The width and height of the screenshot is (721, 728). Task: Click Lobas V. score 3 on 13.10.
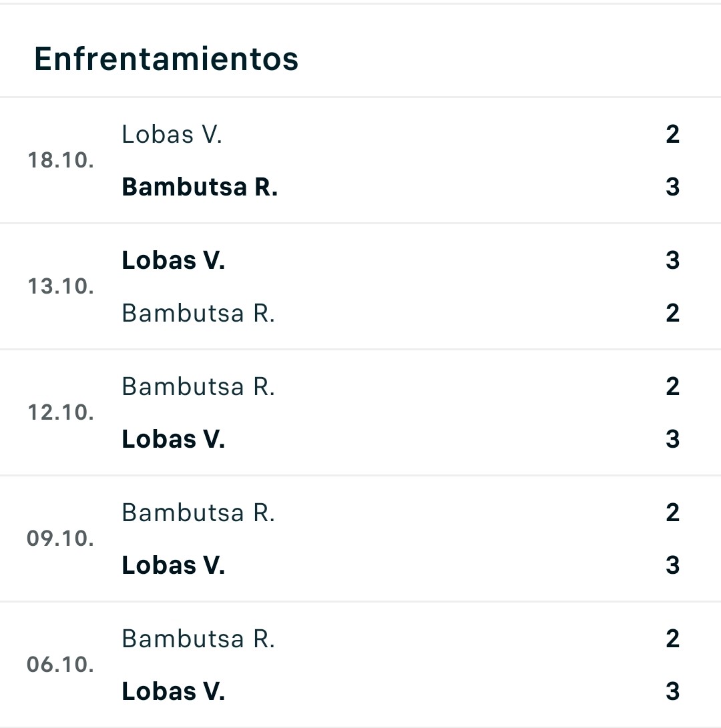click(673, 260)
